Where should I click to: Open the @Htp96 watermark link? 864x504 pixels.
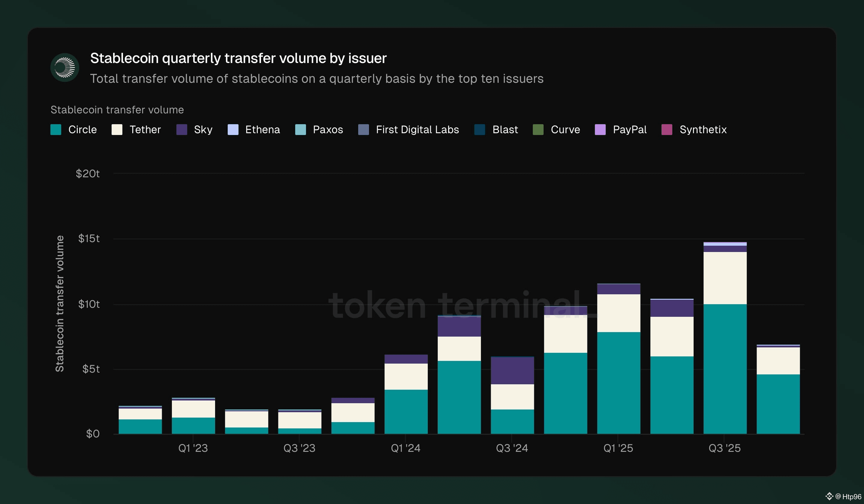click(x=848, y=496)
